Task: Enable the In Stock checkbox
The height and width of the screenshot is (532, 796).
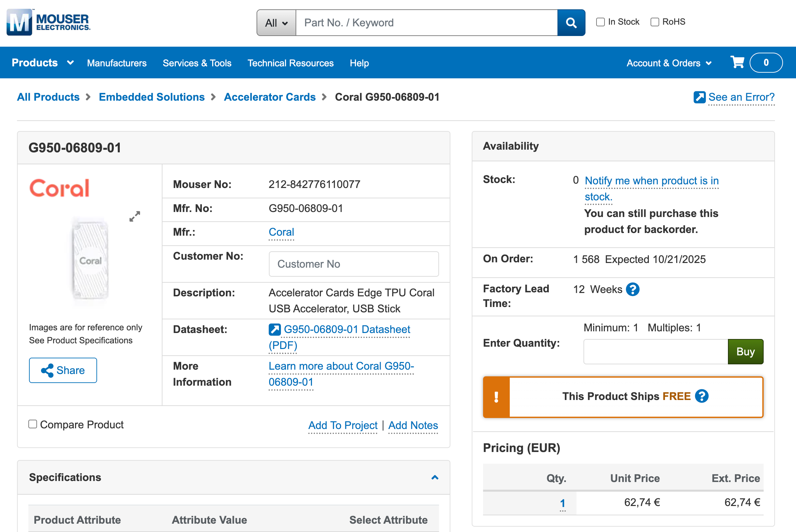Action: pyautogui.click(x=601, y=22)
